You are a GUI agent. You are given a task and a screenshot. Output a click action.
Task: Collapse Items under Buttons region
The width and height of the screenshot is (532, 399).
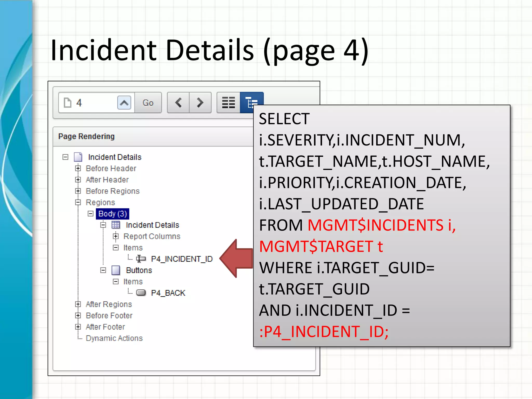[116, 282]
